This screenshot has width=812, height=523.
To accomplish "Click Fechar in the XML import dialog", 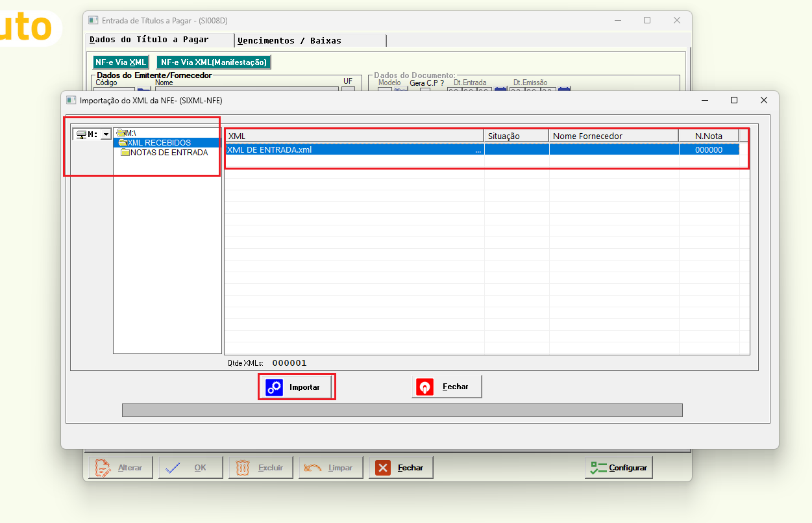I will point(447,387).
